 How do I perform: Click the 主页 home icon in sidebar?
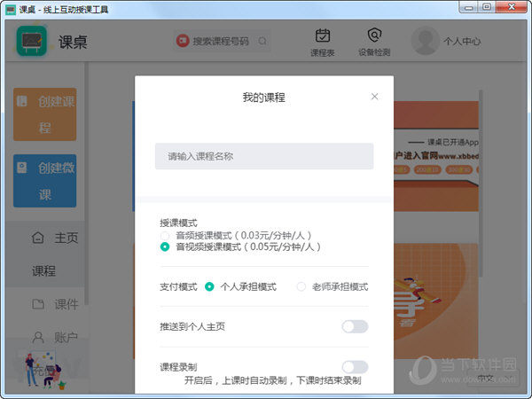pyautogui.click(x=37, y=238)
